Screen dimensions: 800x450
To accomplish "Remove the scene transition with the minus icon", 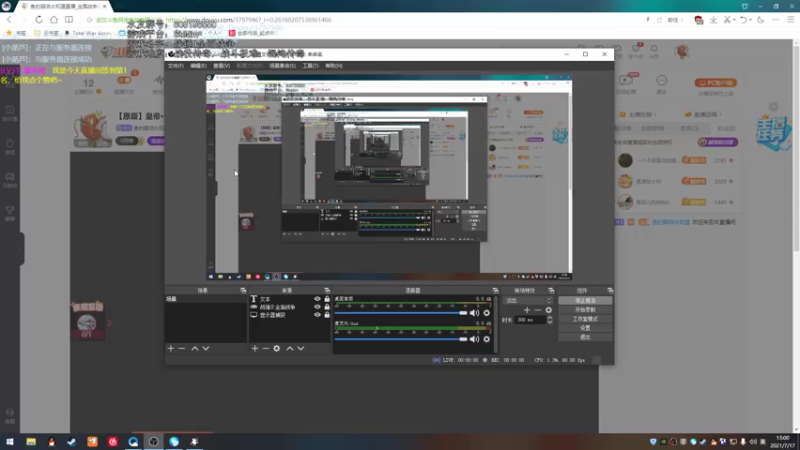I will 538,310.
